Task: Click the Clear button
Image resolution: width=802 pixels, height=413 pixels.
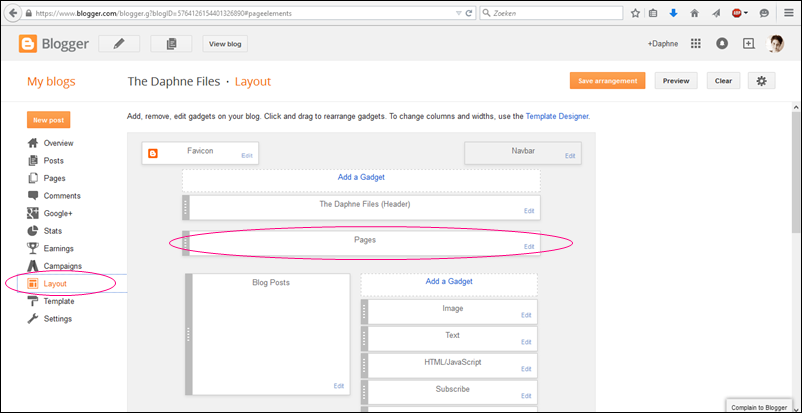Action: pos(723,81)
